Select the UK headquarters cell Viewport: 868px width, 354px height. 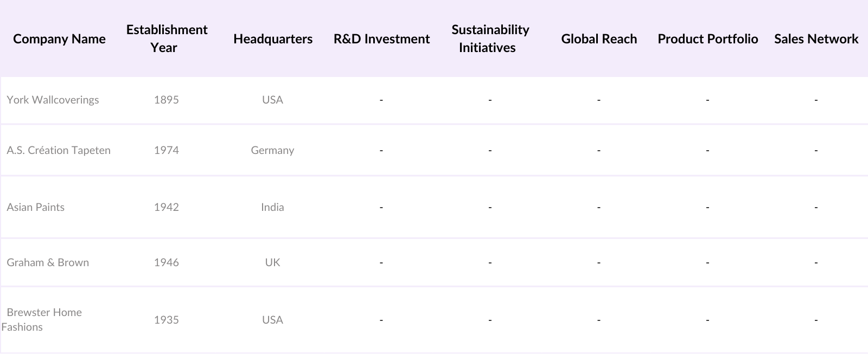272,262
